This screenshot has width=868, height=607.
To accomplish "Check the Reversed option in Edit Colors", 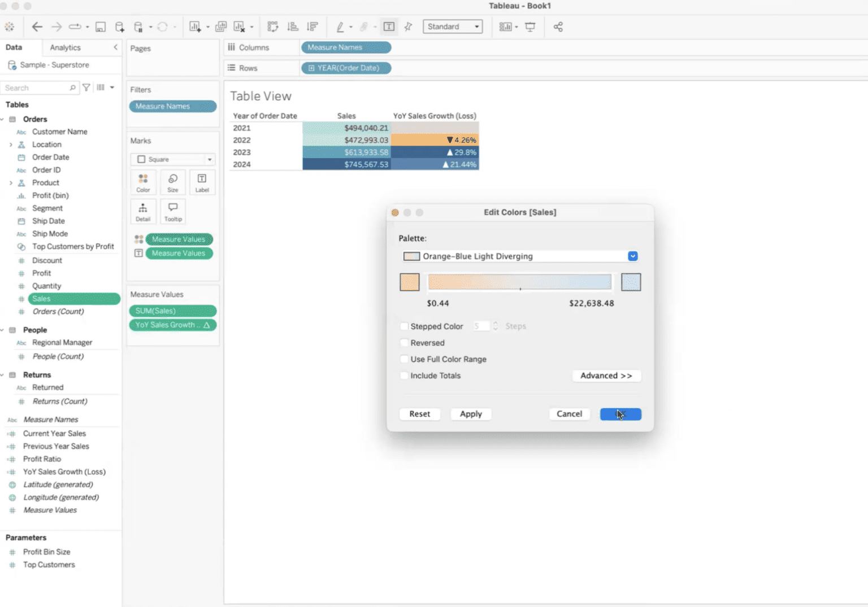I will (x=405, y=343).
